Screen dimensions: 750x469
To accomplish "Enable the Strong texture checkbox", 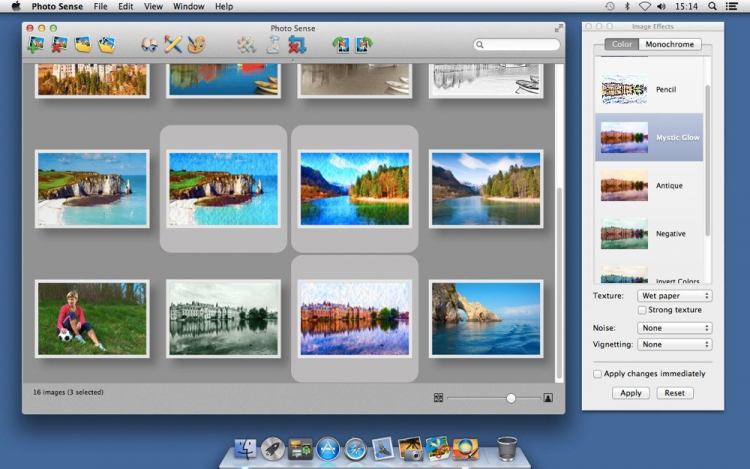I will (x=641, y=310).
